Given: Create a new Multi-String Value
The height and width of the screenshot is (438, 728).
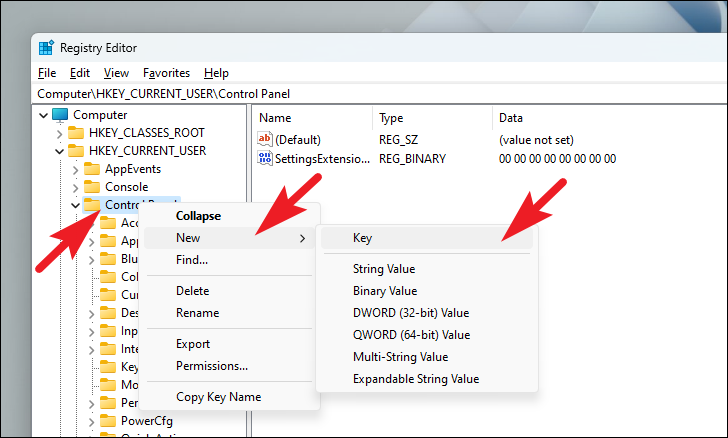Looking at the screenshot, I should (427, 357).
